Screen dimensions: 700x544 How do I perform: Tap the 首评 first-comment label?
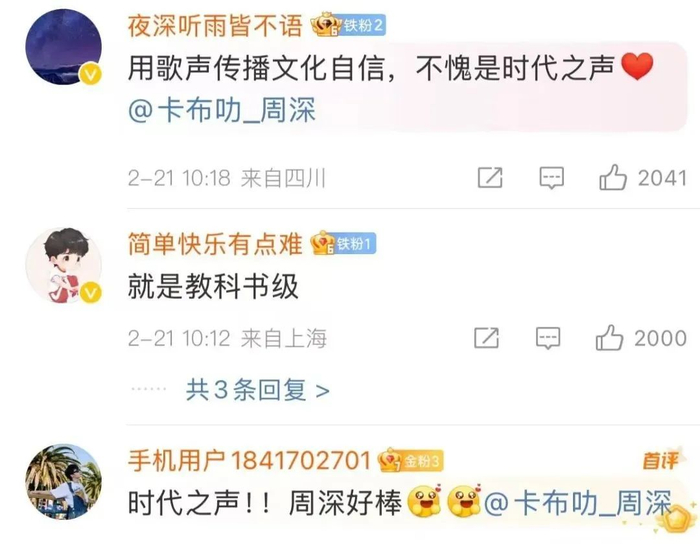pyautogui.click(x=661, y=460)
